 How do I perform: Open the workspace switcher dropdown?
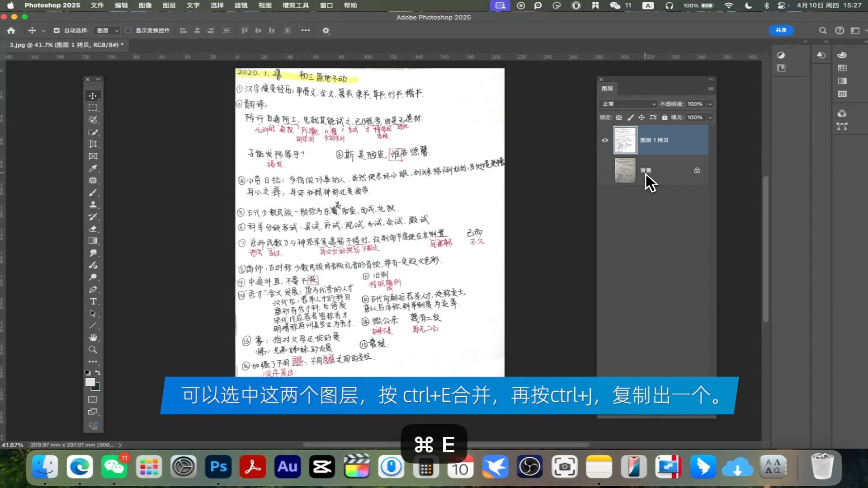click(856, 31)
